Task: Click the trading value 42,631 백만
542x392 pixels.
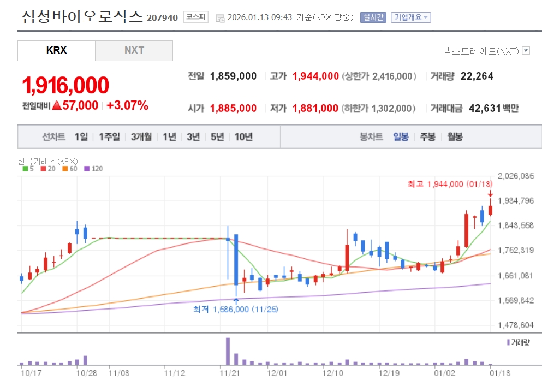Action: pos(493,108)
